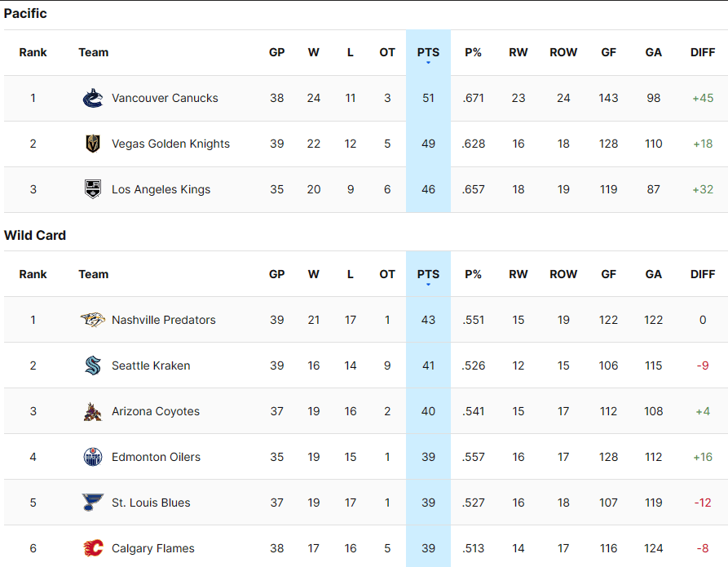Click the Los Angeles Kings logo
728x567 pixels.
[93, 189]
